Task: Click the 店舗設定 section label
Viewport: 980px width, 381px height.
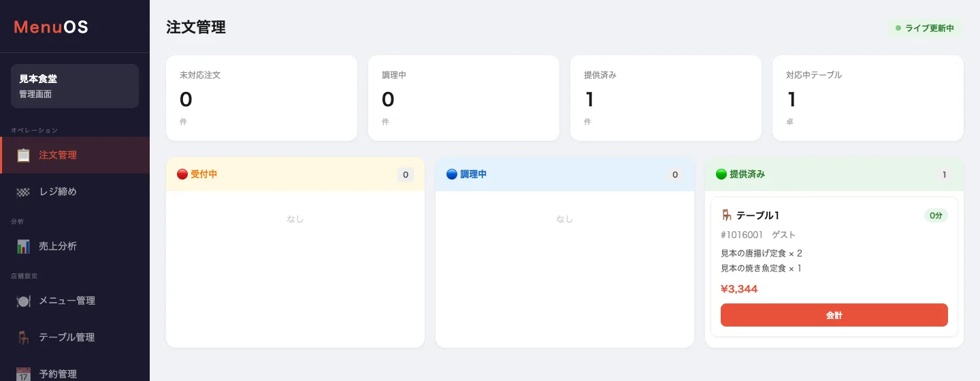Action: [24, 276]
